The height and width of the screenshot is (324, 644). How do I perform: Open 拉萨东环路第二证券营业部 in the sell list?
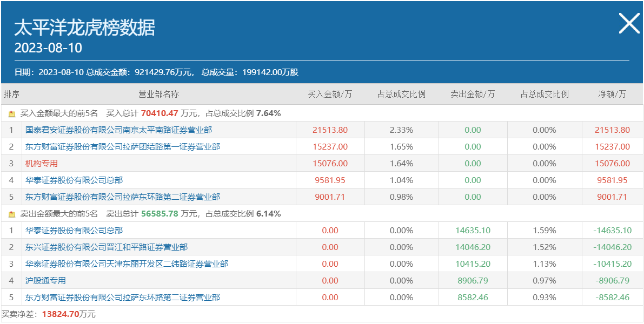pyautogui.click(x=123, y=298)
